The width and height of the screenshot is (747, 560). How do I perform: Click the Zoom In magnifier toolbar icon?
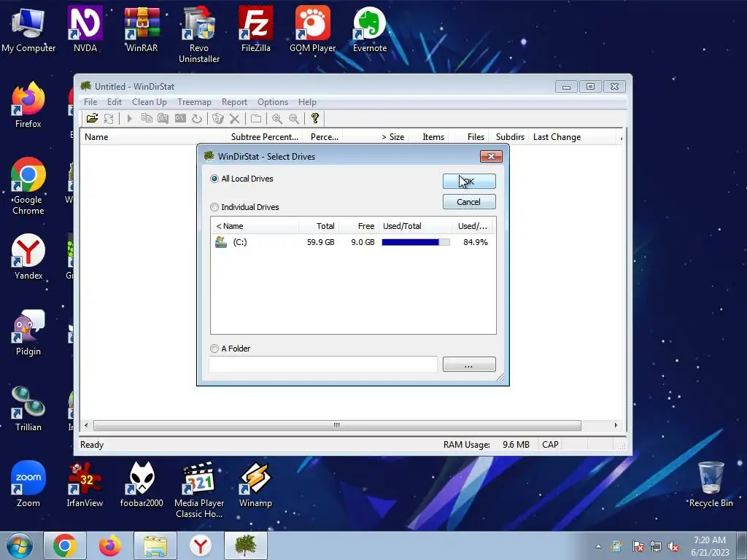(276, 119)
